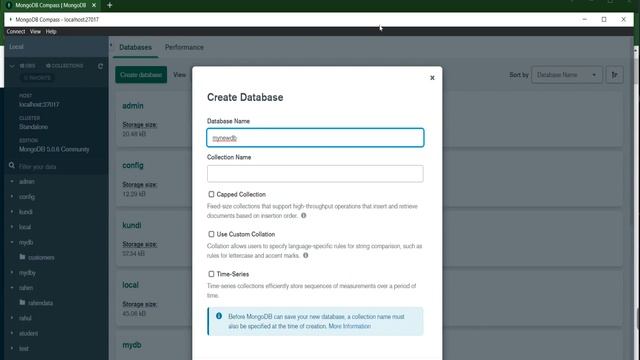Click the search magnifier icon in sidebar

12,166
